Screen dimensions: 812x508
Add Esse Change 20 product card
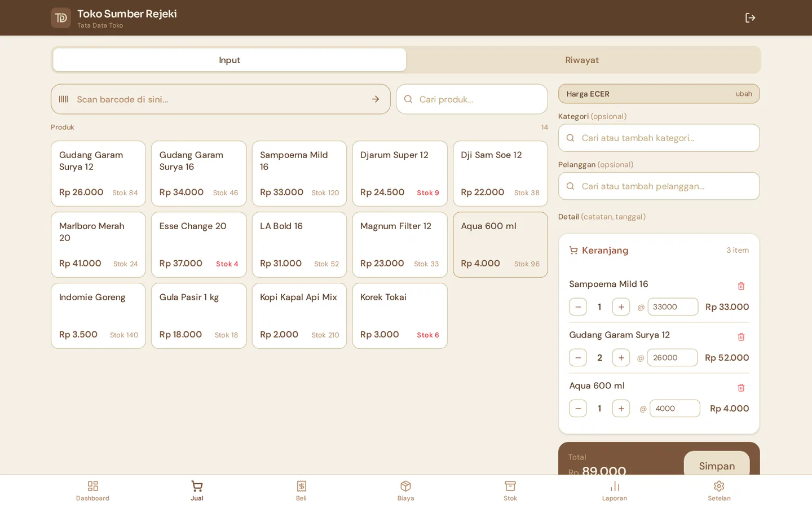point(198,244)
